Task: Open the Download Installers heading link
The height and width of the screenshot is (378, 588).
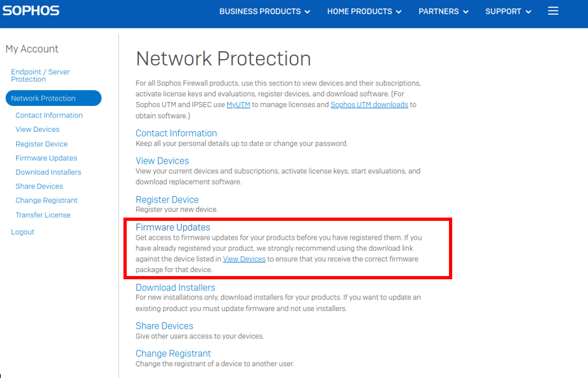Action: pos(175,288)
